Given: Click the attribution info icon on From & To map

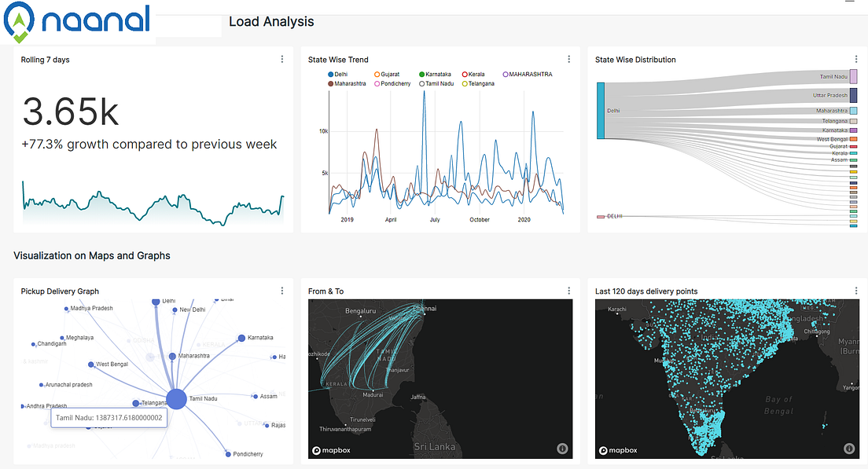Looking at the screenshot, I should 563,448.
